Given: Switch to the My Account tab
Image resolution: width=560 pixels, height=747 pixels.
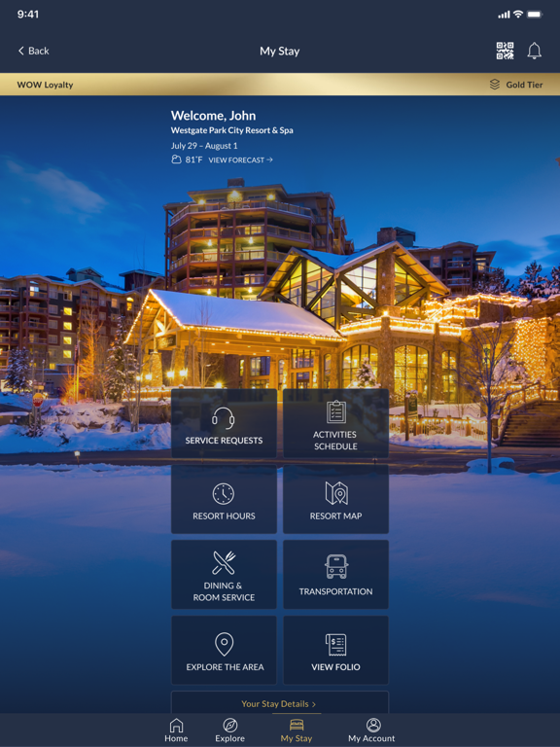Looking at the screenshot, I should coord(372,730).
